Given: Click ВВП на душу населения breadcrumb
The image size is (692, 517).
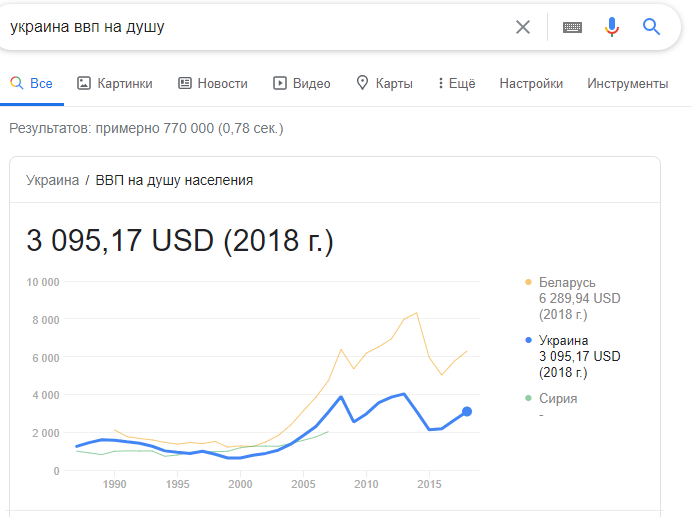Looking at the screenshot, I should pyautogui.click(x=174, y=180).
